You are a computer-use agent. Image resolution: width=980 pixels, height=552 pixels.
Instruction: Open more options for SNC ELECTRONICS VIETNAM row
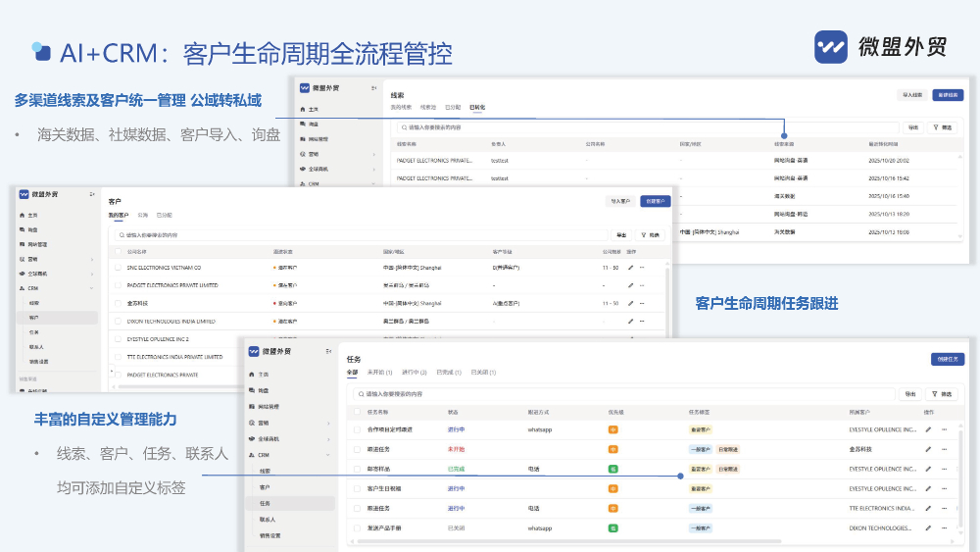(x=642, y=268)
